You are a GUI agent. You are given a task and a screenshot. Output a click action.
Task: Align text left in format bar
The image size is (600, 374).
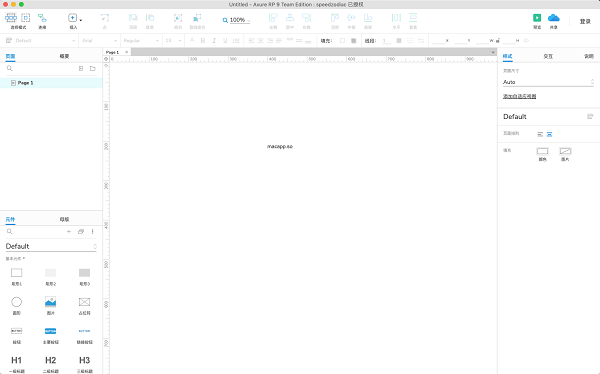click(x=251, y=41)
